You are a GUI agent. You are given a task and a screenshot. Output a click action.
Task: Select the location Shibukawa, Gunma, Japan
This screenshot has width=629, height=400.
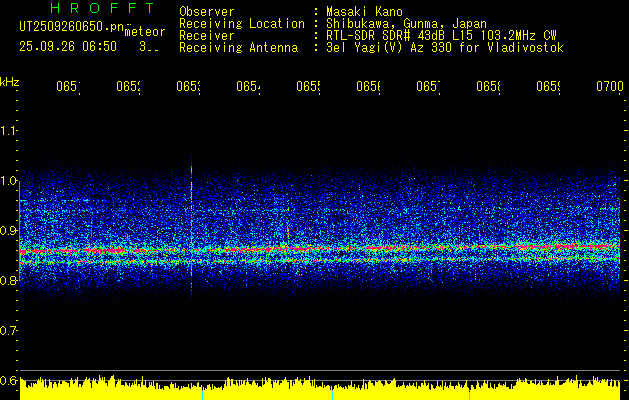point(406,23)
